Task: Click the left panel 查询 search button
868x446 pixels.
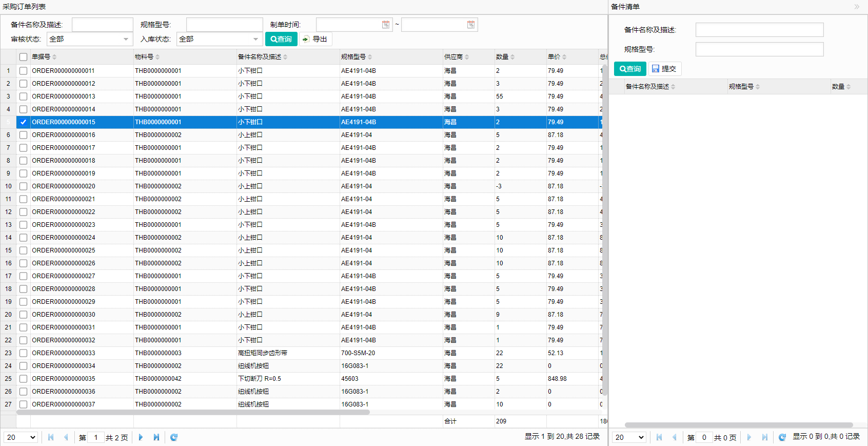Action: click(281, 39)
